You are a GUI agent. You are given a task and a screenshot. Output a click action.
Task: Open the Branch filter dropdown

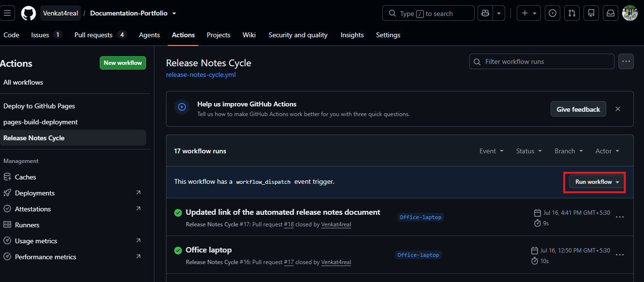[569, 151]
